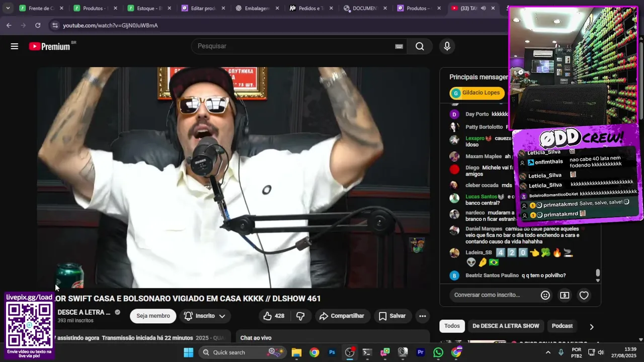Click the Windows Quick search box
The width and height of the screenshot is (644, 362).
coord(243,352)
